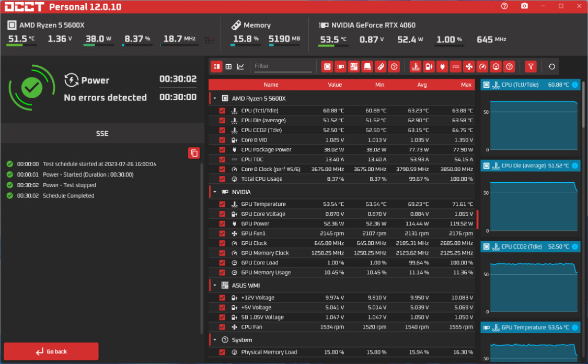Select the CPU CCD2 (Tdie) graph header

(531, 246)
